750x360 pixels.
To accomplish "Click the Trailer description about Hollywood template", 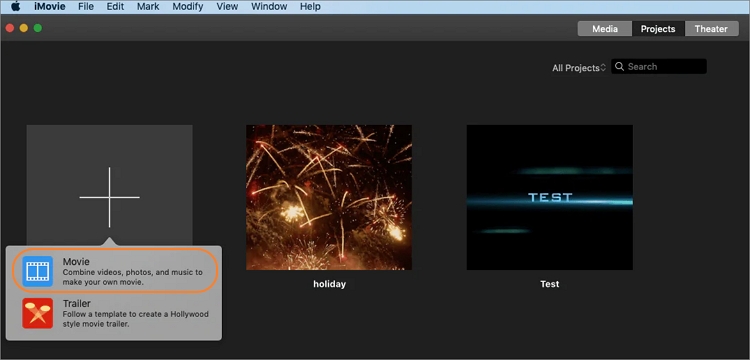I will click(135, 319).
